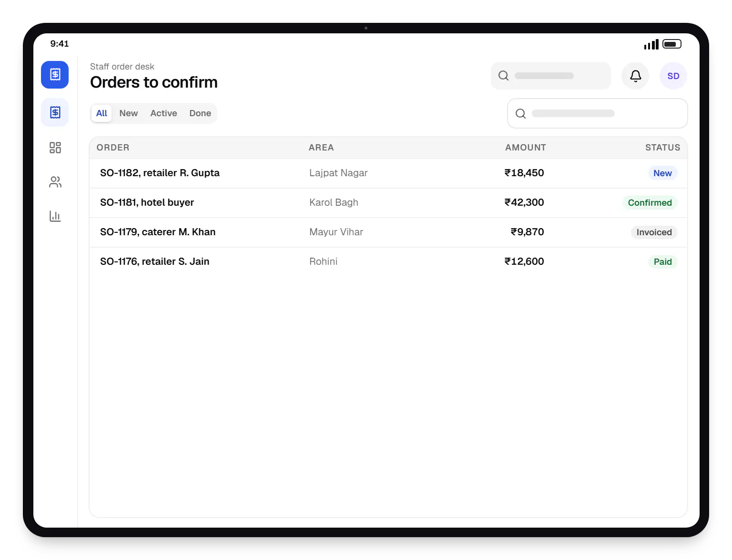Open the orders receipt sidebar icon
The height and width of the screenshot is (560, 732).
(55, 112)
